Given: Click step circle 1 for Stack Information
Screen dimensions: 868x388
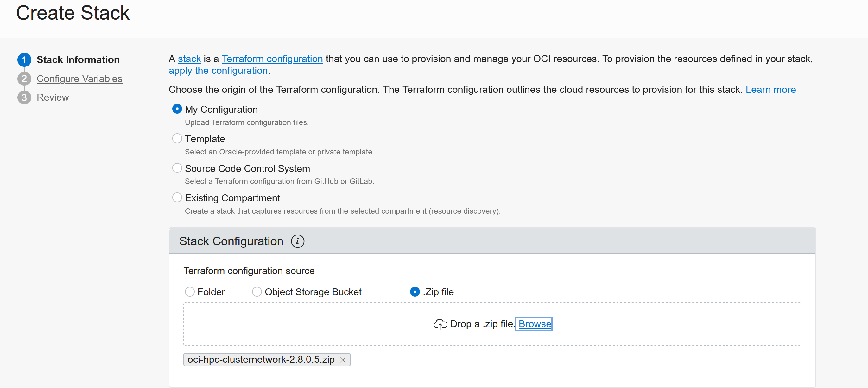Looking at the screenshot, I should pos(24,59).
